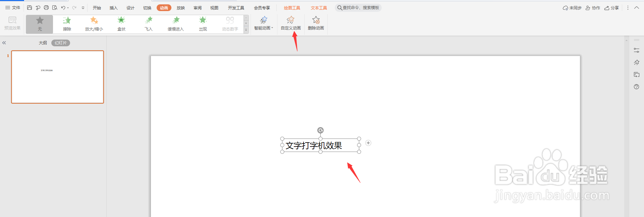Switch to the 插入 tab
The height and width of the screenshot is (217, 644).
click(x=114, y=8)
